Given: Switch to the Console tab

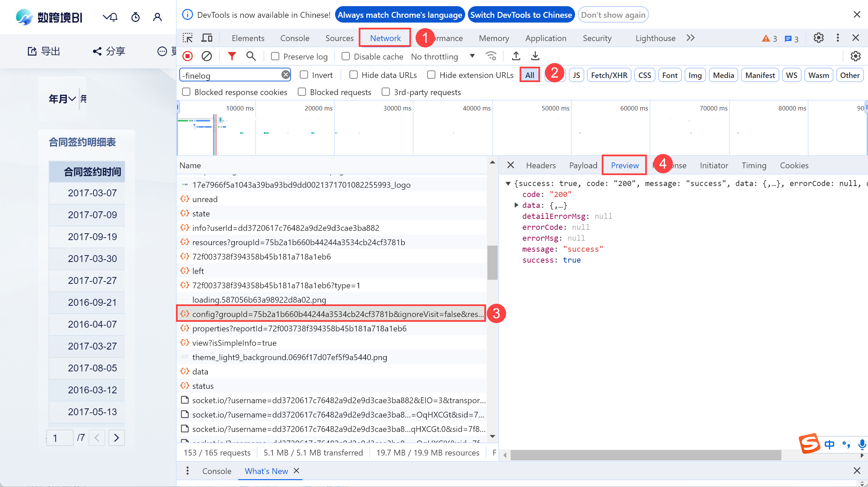Looking at the screenshot, I should pos(295,38).
